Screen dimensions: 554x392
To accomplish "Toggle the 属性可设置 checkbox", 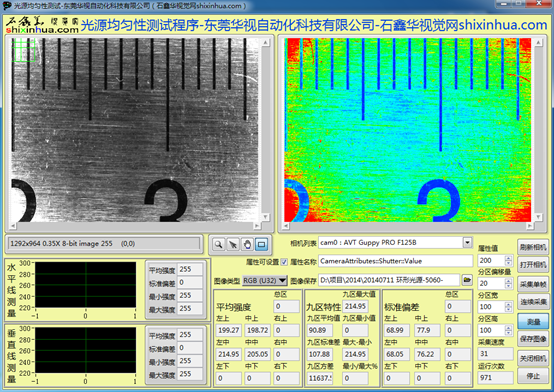I will pyautogui.click(x=284, y=262).
